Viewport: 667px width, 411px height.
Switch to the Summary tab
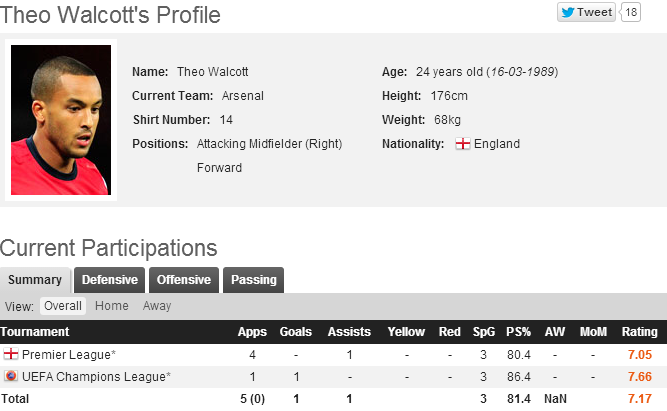click(35, 280)
